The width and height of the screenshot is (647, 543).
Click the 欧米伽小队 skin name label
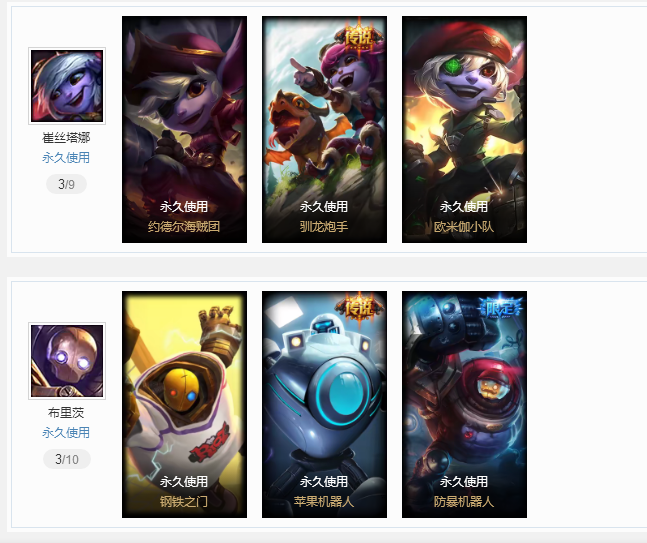[x=464, y=227]
